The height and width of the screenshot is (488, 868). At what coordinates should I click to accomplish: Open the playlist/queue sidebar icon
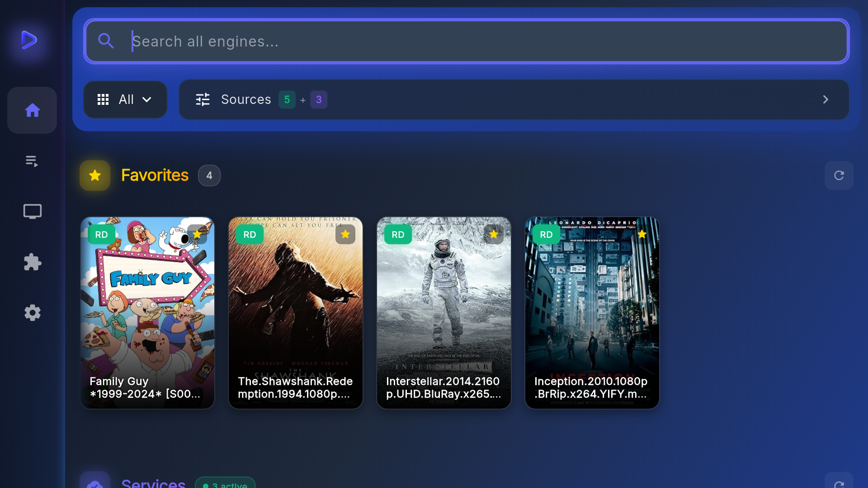click(x=32, y=160)
